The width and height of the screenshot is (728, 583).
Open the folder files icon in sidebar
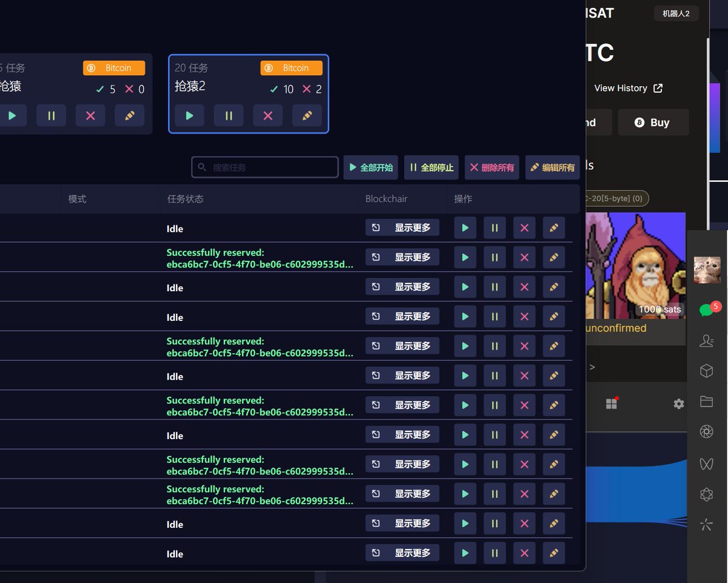click(706, 402)
